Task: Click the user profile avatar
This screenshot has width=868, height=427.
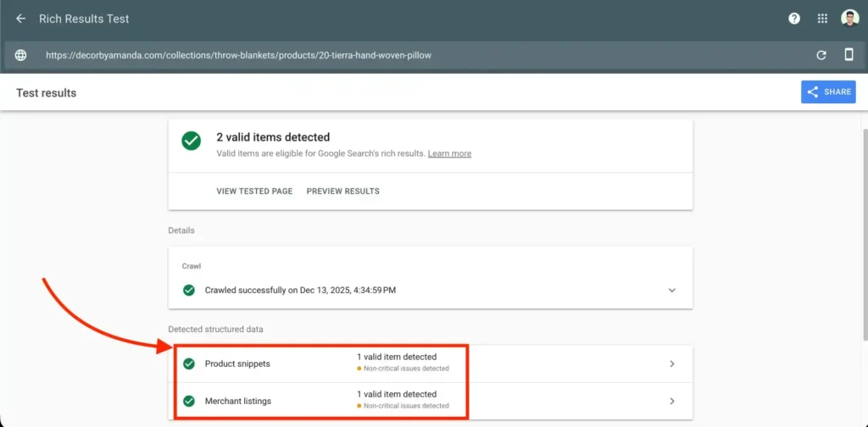Action: pos(849,19)
